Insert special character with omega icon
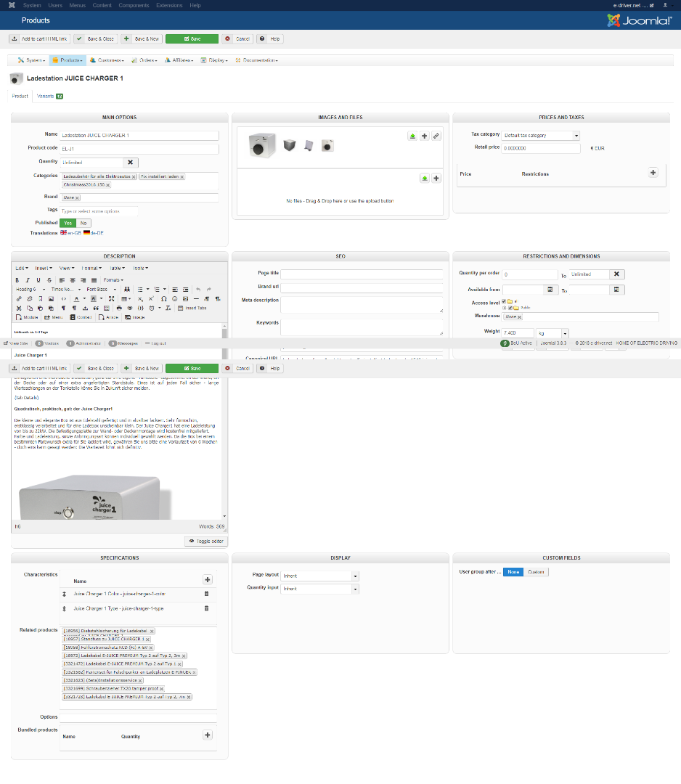This screenshot has width=681, height=784. point(164,299)
